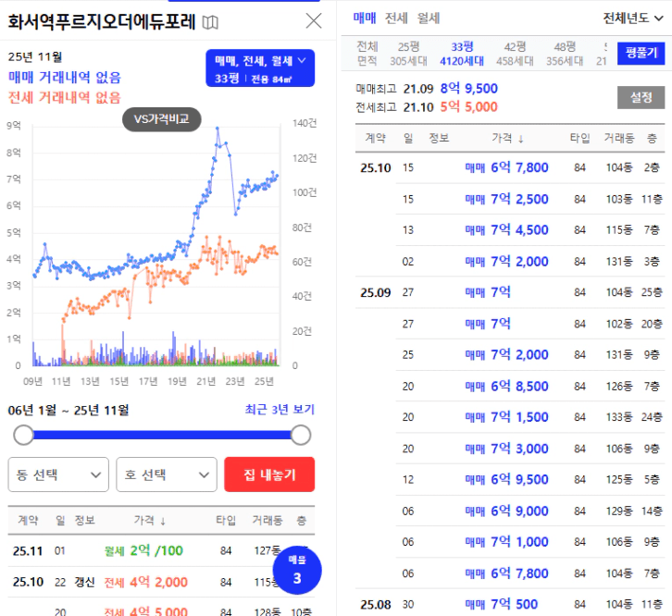Select the 전체 면적 filter
Screen dimensions: 672x616
[x=367, y=54]
